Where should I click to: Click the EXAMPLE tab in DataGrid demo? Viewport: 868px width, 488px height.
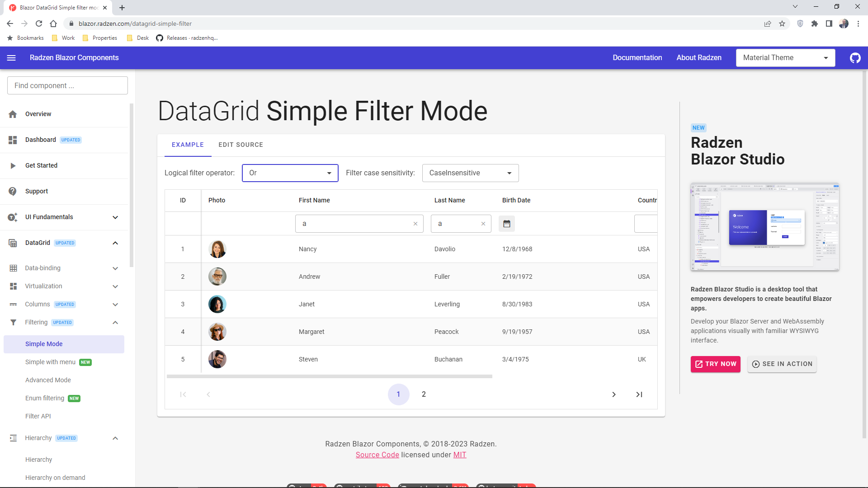pyautogui.click(x=187, y=145)
